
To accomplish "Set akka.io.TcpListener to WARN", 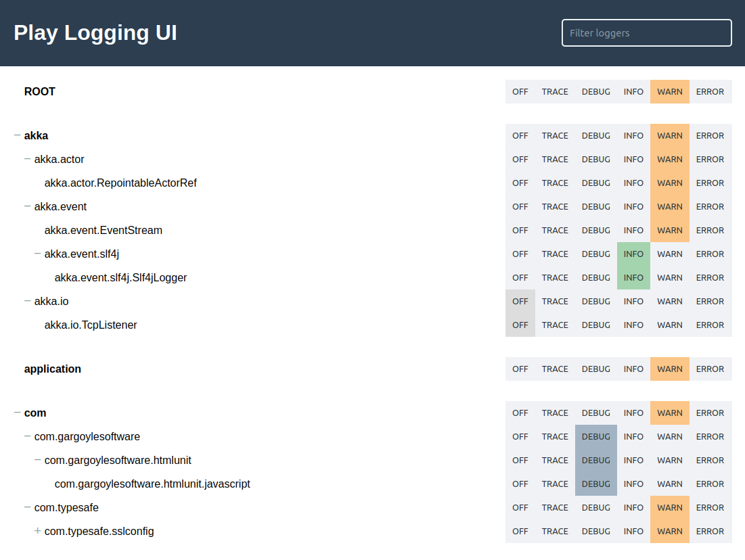I will click(669, 325).
